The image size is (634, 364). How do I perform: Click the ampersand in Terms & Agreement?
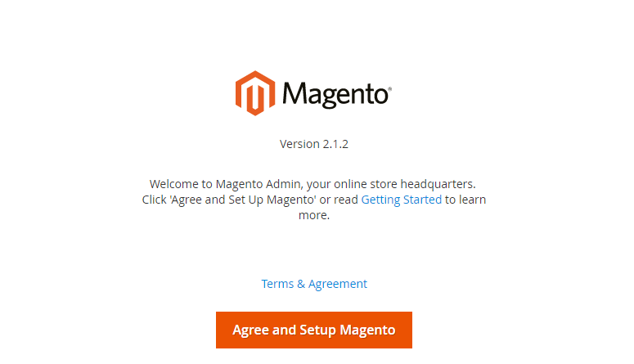pyautogui.click(x=301, y=284)
